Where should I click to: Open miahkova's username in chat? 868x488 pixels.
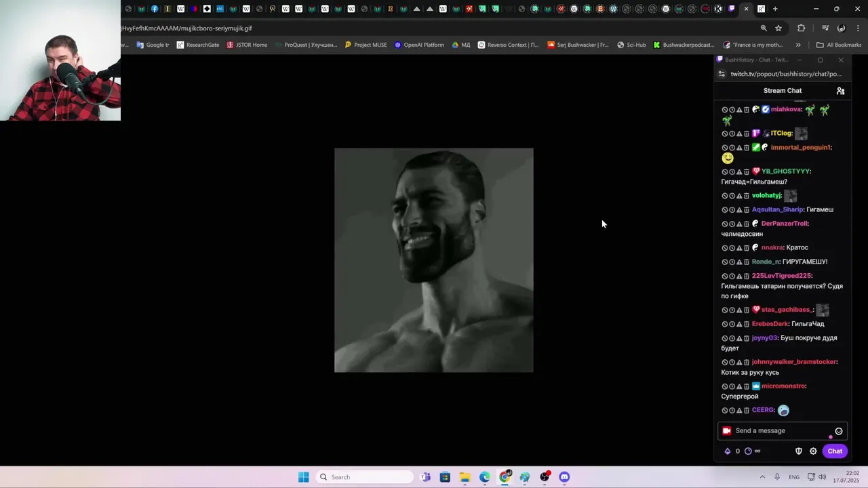[786, 110]
